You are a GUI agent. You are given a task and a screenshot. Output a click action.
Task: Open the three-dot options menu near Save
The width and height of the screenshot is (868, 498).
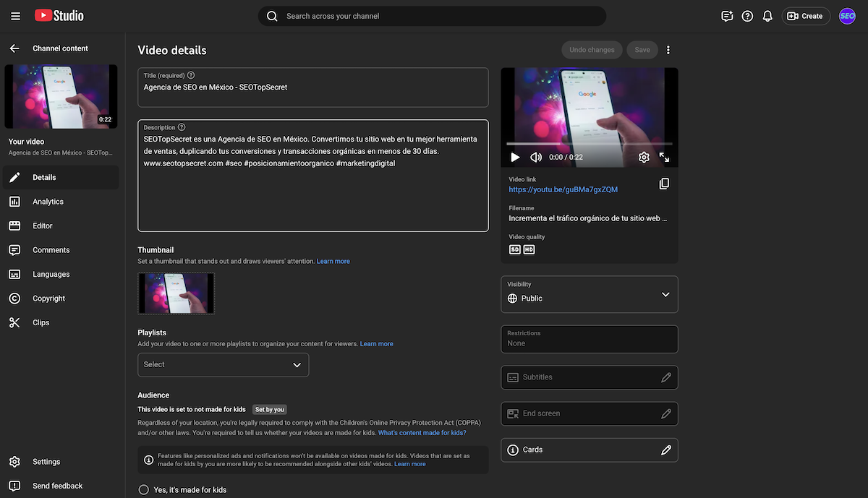[668, 49]
